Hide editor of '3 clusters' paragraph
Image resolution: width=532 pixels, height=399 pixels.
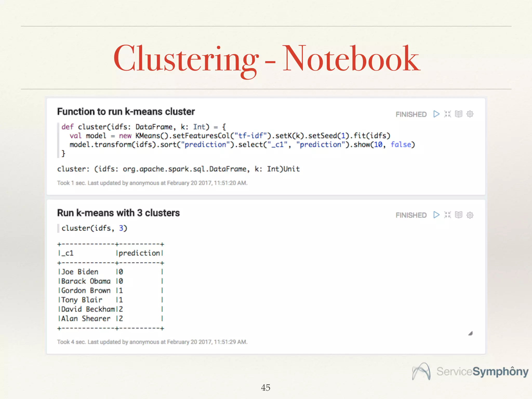pos(447,215)
